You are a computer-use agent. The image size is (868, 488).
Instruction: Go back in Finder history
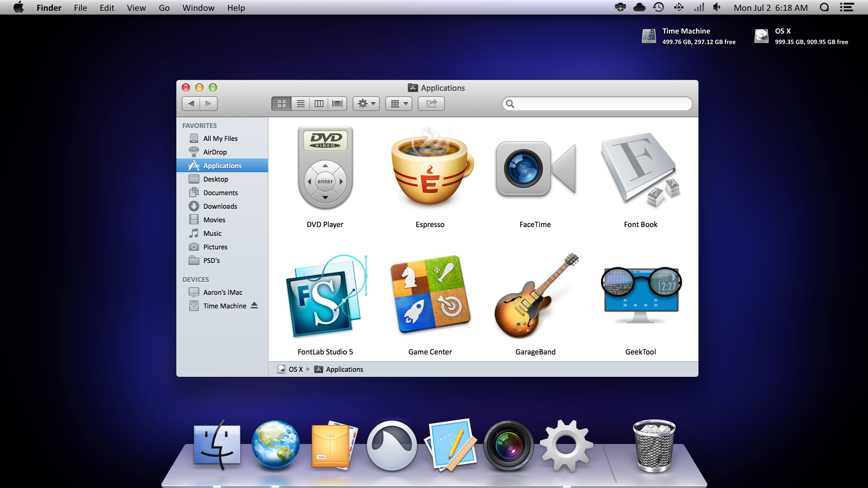pyautogui.click(x=191, y=104)
